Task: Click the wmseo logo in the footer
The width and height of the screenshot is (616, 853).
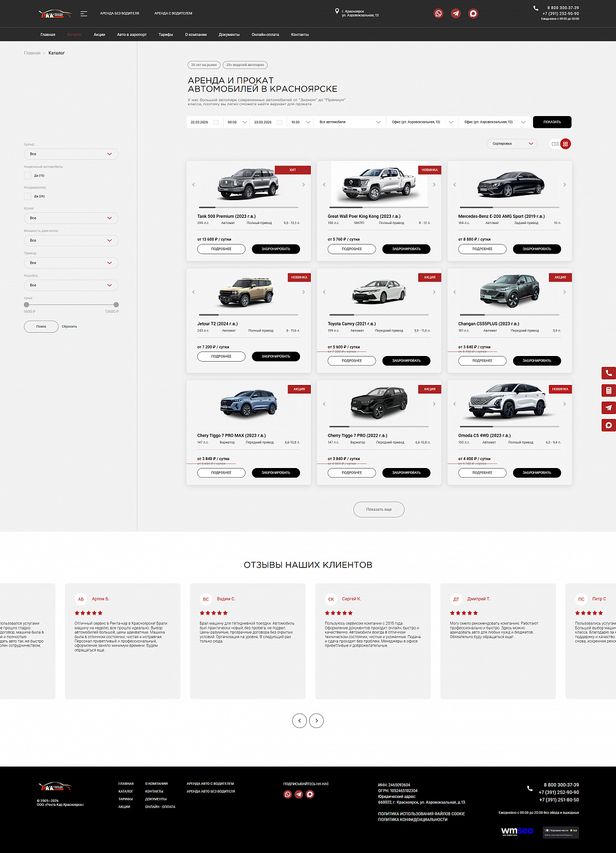Action: [517, 831]
